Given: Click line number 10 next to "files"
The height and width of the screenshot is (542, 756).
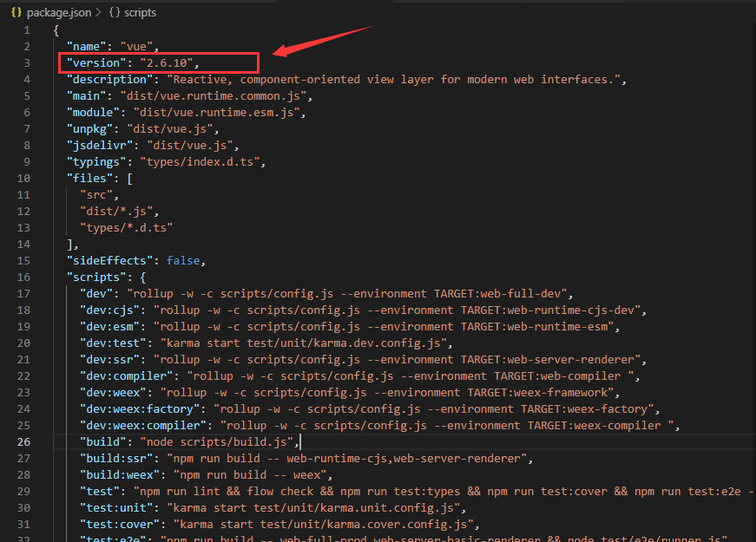Looking at the screenshot, I should click(x=23, y=179).
